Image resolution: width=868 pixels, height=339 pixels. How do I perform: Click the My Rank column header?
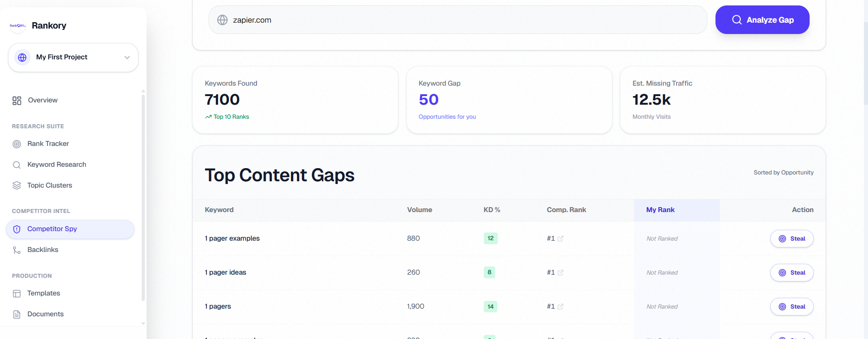pyautogui.click(x=660, y=210)
